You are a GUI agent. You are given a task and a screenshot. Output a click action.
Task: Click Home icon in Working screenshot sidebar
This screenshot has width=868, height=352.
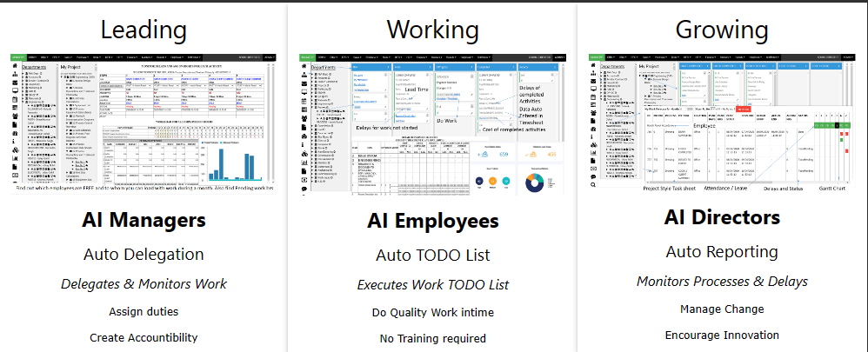click(304, 66)
